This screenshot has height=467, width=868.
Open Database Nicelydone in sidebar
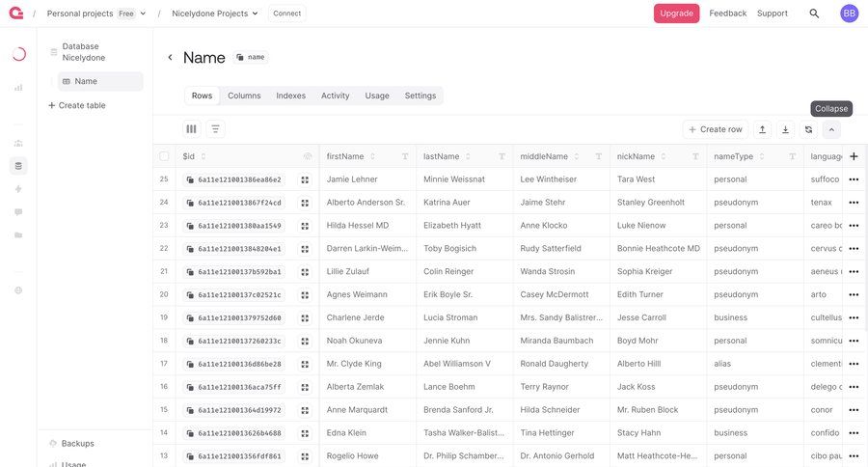click(83, 51)
